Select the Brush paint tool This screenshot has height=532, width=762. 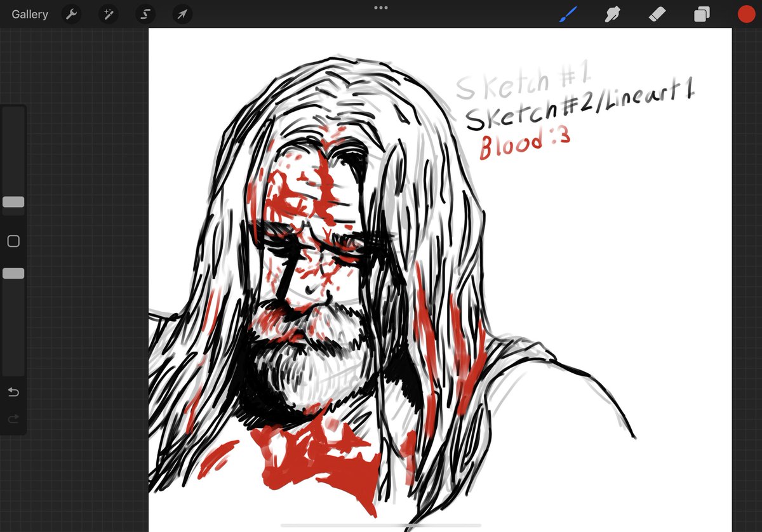568,14
